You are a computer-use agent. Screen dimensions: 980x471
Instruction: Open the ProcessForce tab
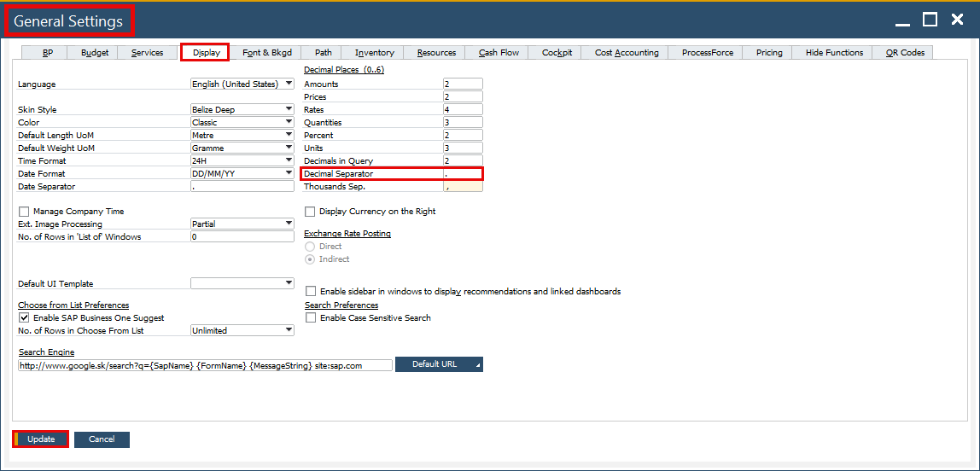708,52
